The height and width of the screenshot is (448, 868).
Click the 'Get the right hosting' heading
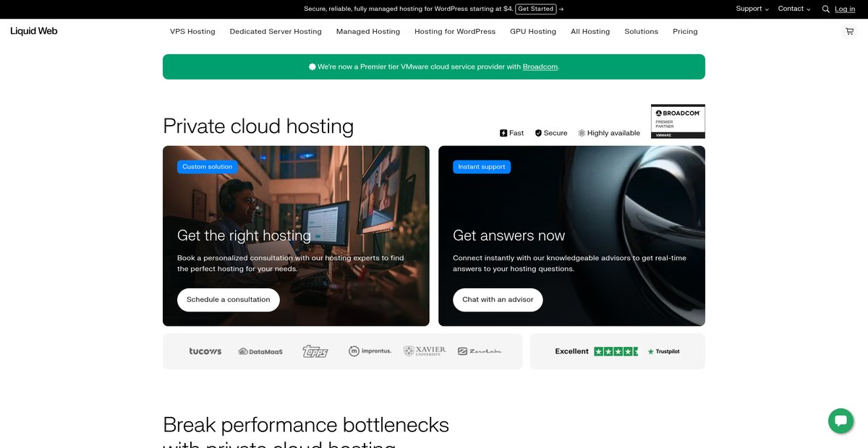[x=244, y=236]
